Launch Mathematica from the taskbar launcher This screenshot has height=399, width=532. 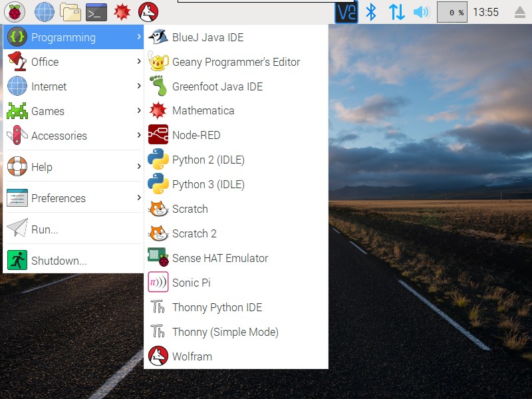point(122,12)
